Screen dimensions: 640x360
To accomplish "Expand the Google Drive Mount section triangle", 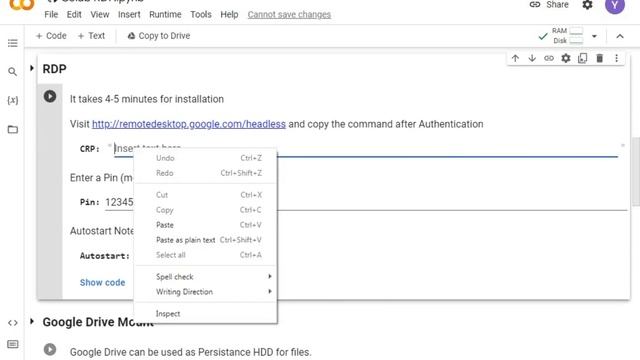I will 32,321.
